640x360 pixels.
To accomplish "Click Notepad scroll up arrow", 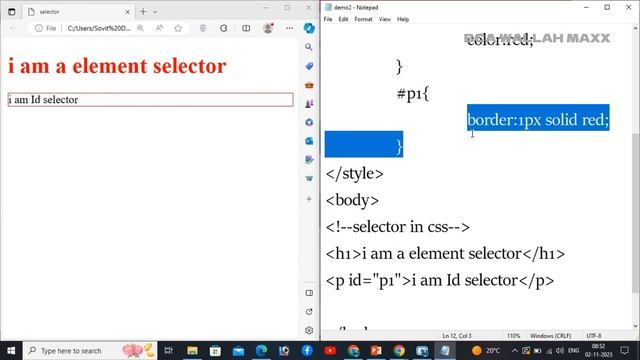I will [636, 29].
